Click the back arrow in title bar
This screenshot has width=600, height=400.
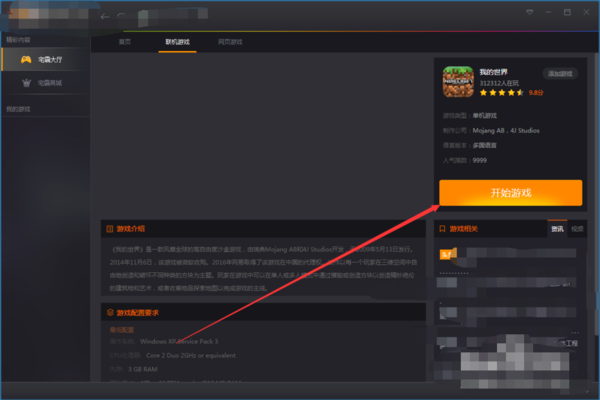[105, 16]
